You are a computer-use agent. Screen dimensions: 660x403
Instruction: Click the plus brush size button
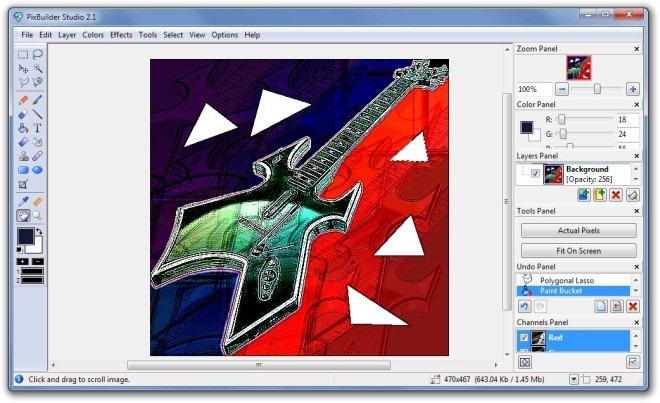(x=22, y=262)
